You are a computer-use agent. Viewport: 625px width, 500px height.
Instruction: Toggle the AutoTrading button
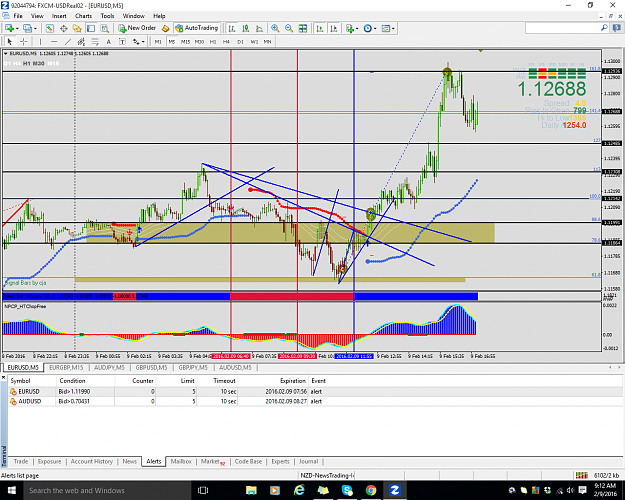point(197,28)
